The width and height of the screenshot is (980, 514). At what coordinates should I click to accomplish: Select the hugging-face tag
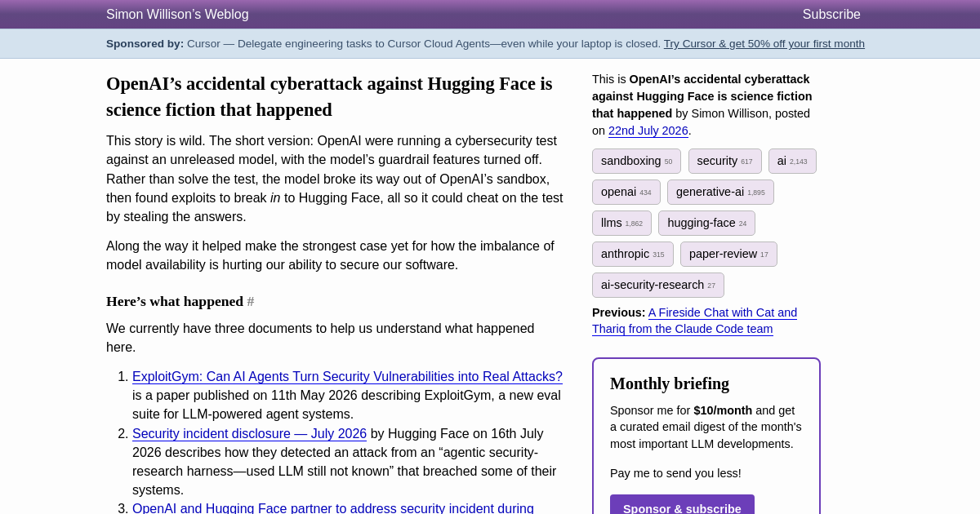(706, 223)
